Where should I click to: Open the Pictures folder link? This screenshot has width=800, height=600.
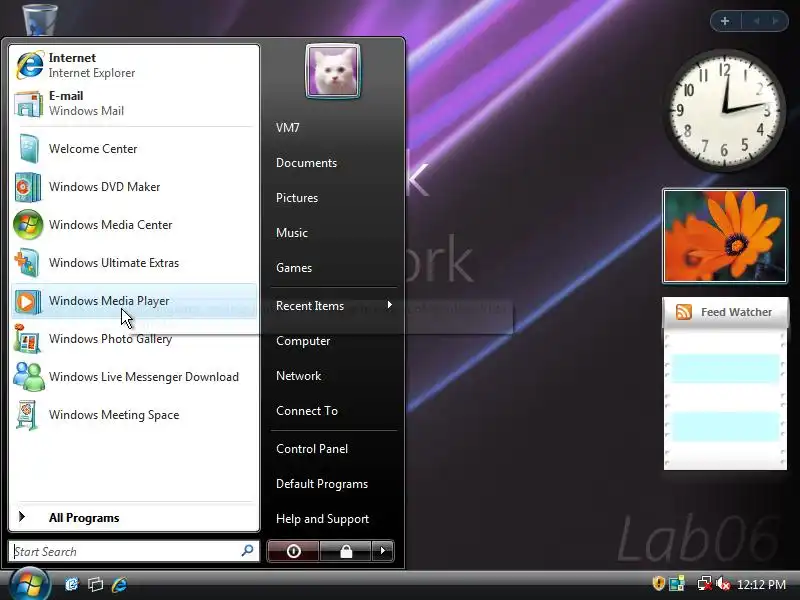click(297, 198)
